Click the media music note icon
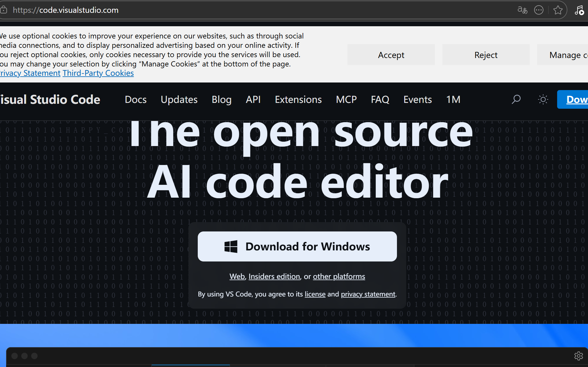Viewport: 588px width, 367px height. pos(579,10)
